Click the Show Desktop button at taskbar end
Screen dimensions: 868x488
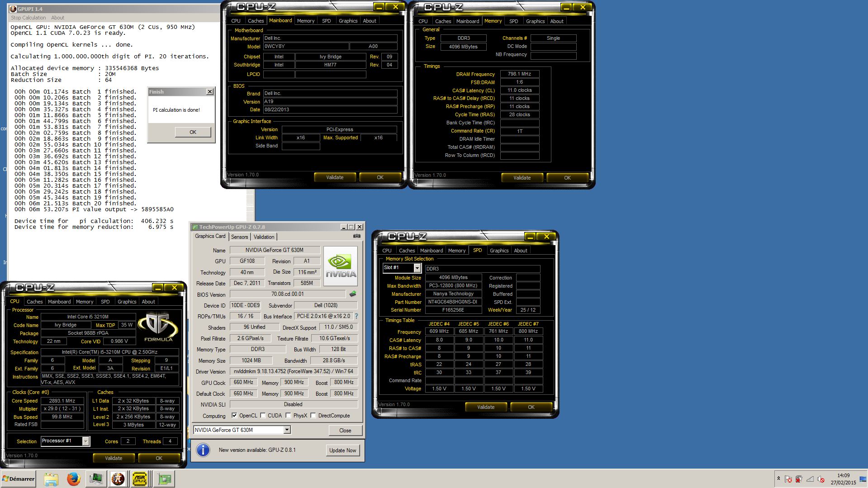click(x=864, y=479)
